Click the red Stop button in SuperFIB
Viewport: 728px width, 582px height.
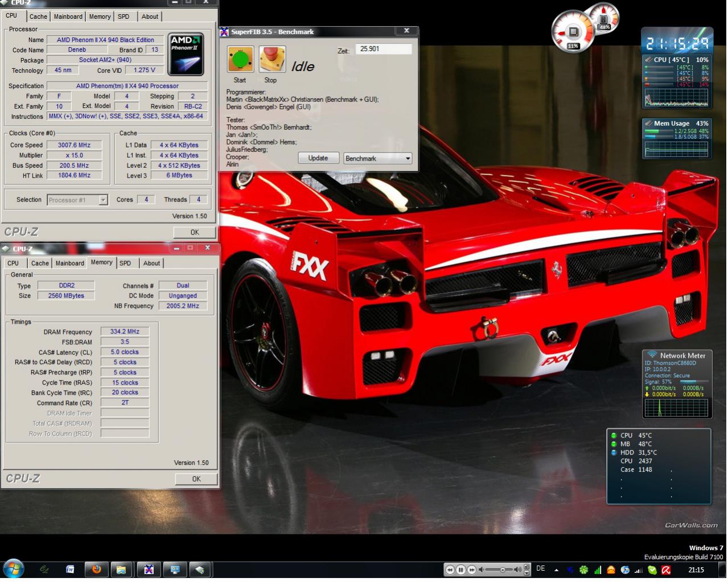[x=272, y=59]
